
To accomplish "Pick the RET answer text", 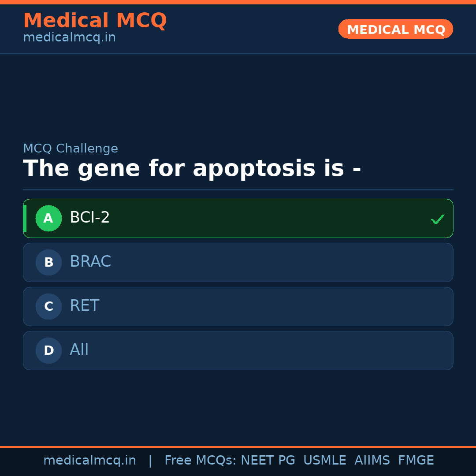I will pyautogui.click(x=85, y=306).
